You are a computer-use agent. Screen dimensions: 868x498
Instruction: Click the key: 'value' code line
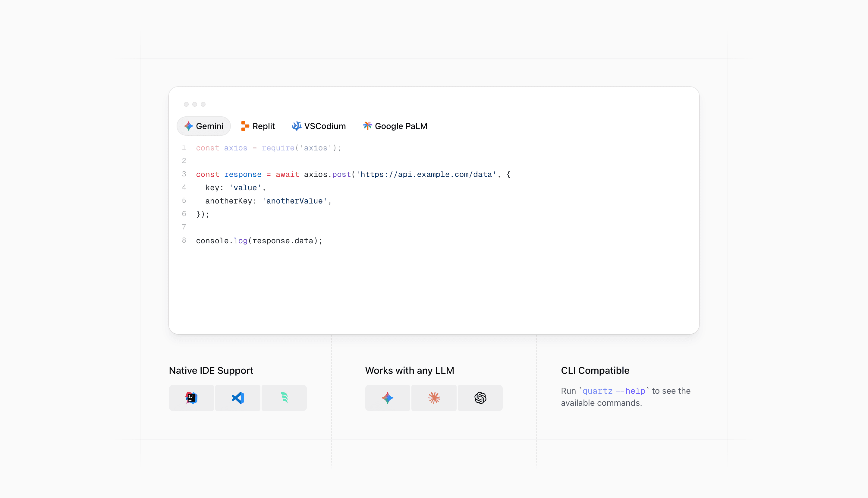[235, 188]
